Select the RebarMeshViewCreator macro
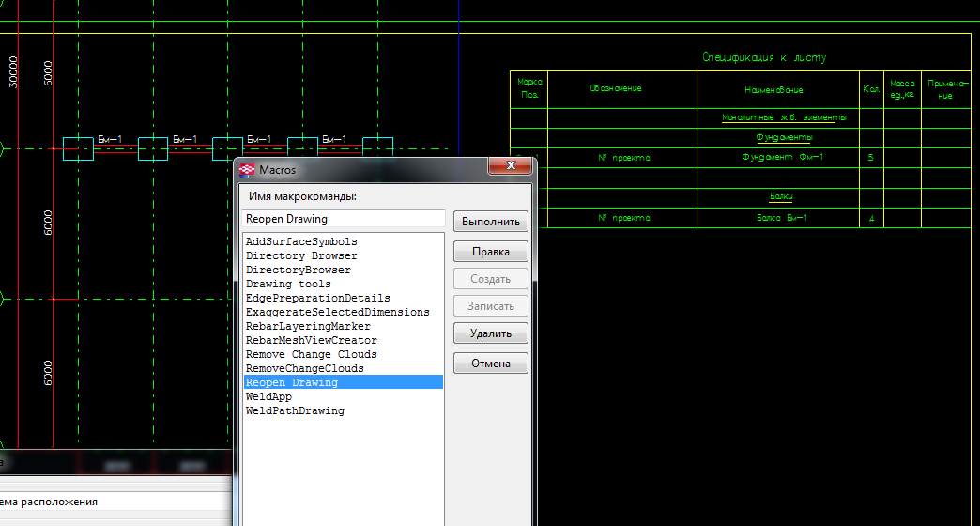 [311, 340]
